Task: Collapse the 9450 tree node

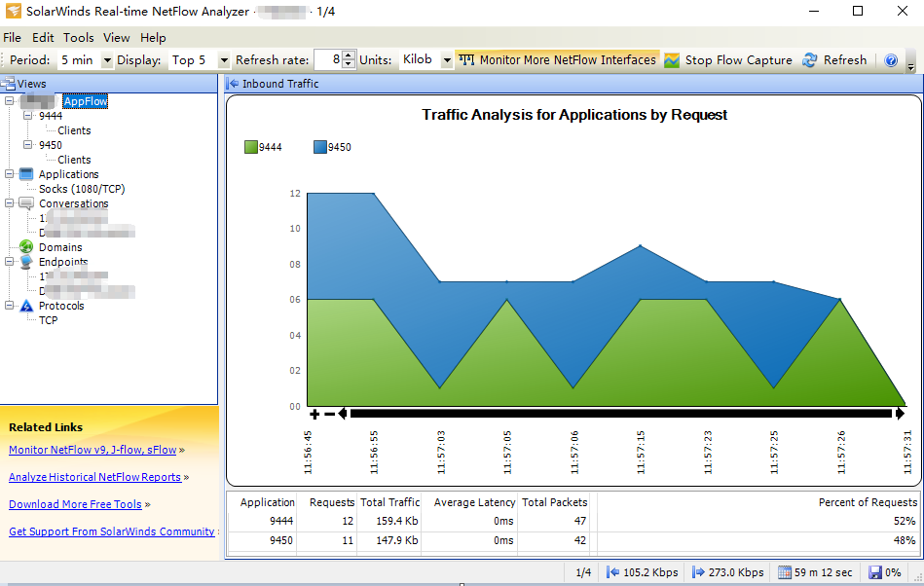Action: [27, 144]
